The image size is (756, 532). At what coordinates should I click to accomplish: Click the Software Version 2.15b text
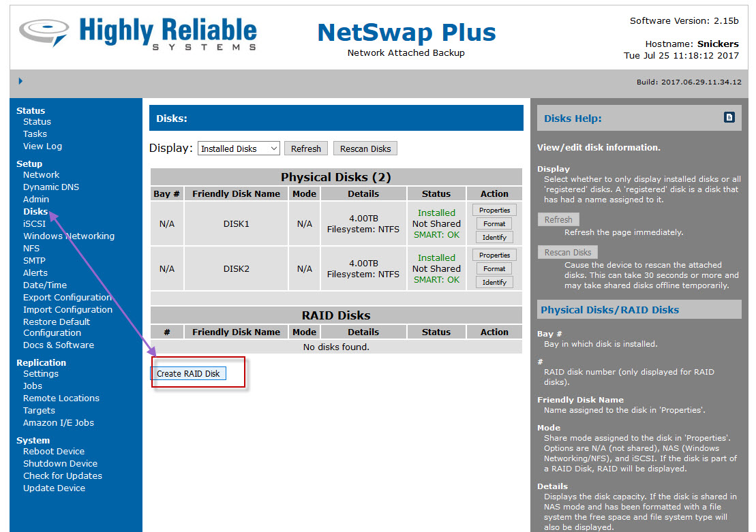684,20
